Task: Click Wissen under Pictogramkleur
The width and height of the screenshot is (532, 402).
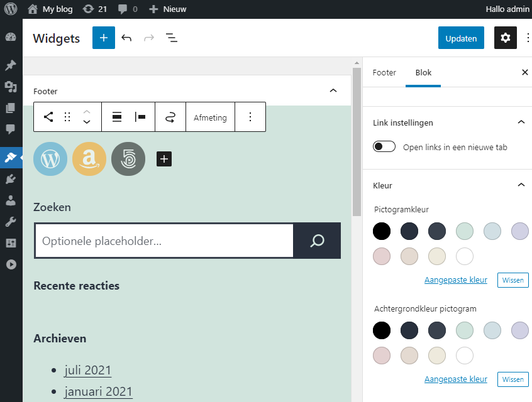Action: point(513,280)
